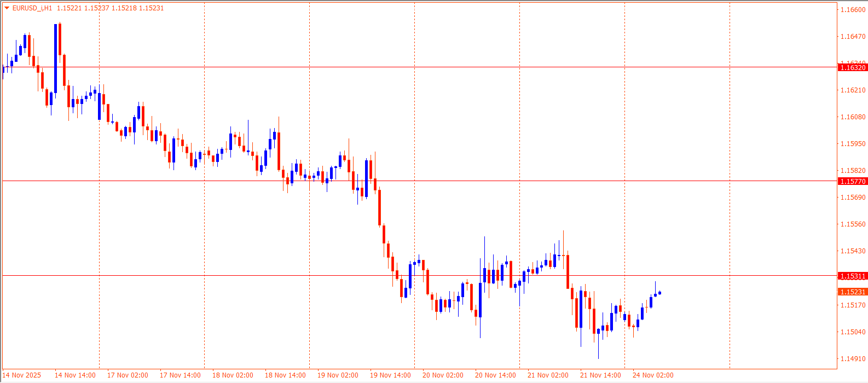The image size is (868, 383).
Task: Click the high value 1.15237 in chart header
Action: [96, 8]
